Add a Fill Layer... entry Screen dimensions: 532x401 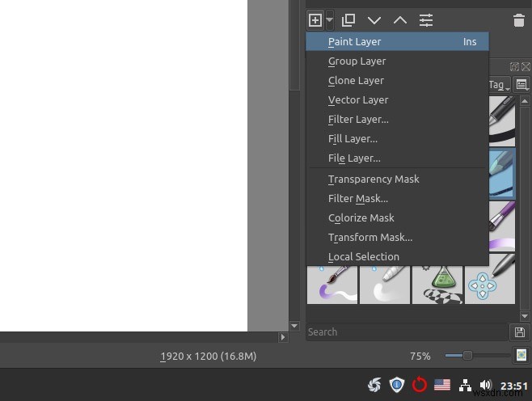(397, 138)
